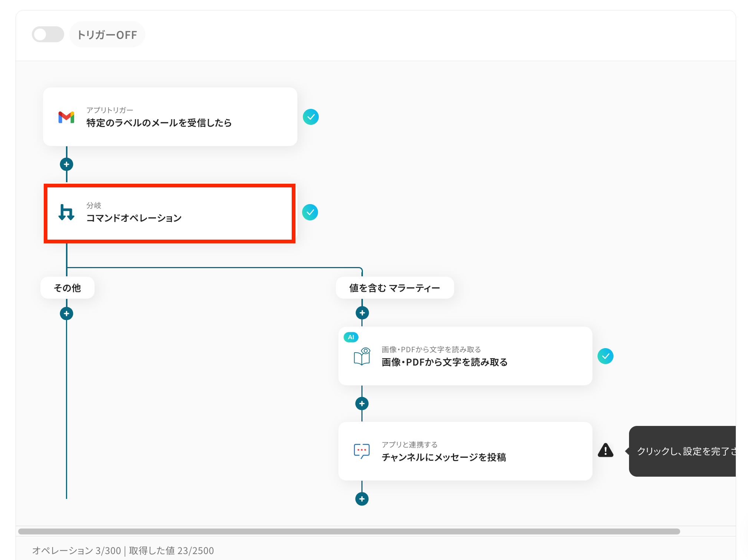Add step under その他 branch plus button
This screenshot has width=748, height=560.
67,314
